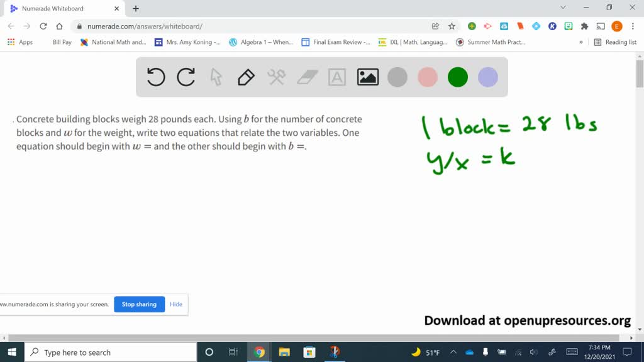Open the crossed tools settings icon
The image size is (644, 362).
click(x=277, y=77)
